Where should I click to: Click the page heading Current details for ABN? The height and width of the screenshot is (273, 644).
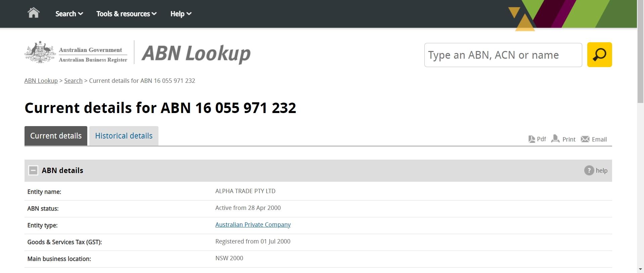pos(160,108)
